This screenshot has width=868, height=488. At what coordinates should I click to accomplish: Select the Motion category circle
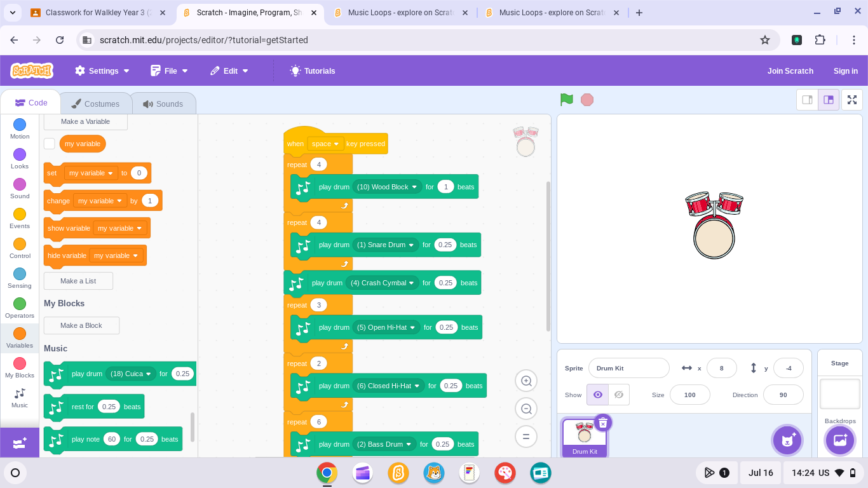[x=20, y=125]
